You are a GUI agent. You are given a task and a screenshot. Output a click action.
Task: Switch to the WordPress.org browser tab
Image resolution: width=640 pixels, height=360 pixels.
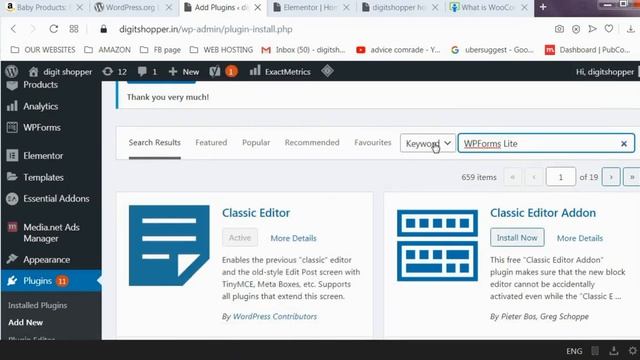click(x=133, y=7)
